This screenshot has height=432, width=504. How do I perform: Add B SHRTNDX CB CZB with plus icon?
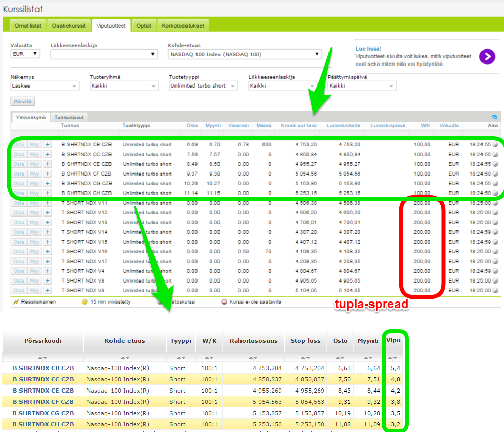click(x=48, y=145)
